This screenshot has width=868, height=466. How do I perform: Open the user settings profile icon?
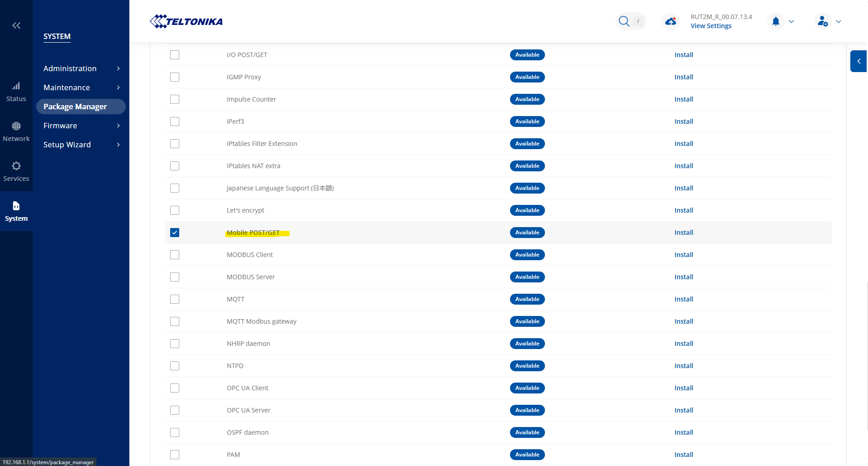coord(823,21)
